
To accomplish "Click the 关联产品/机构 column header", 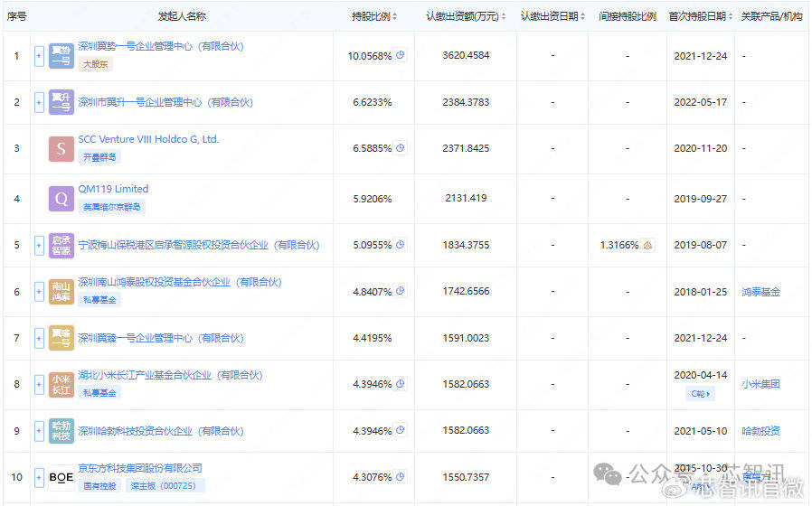I will coord(771,16).
